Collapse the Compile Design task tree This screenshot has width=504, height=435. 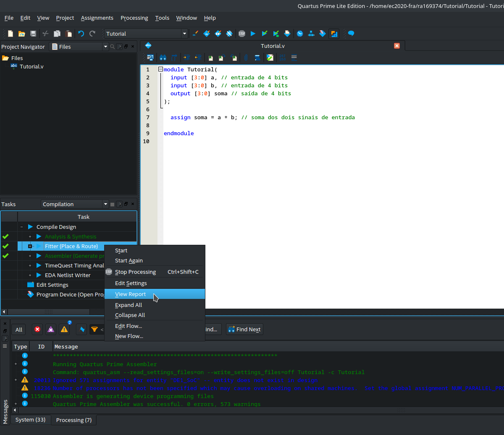click(21, 227)
